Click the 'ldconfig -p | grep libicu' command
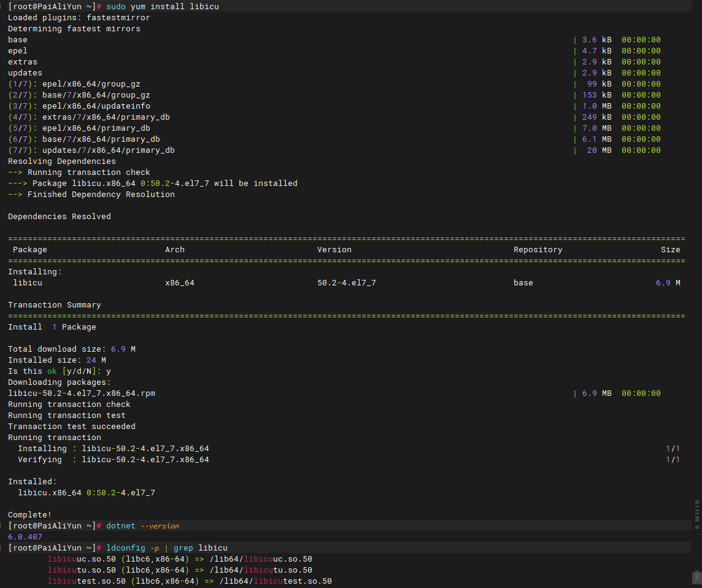702x588 pixels. (x=166, y=547)
